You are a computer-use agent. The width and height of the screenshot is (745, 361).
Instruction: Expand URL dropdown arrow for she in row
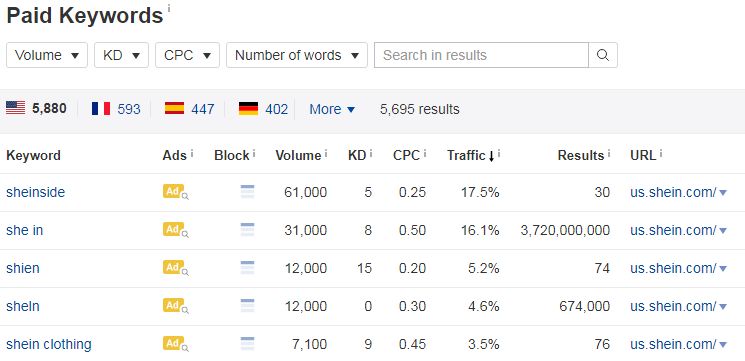pos(723,231)
